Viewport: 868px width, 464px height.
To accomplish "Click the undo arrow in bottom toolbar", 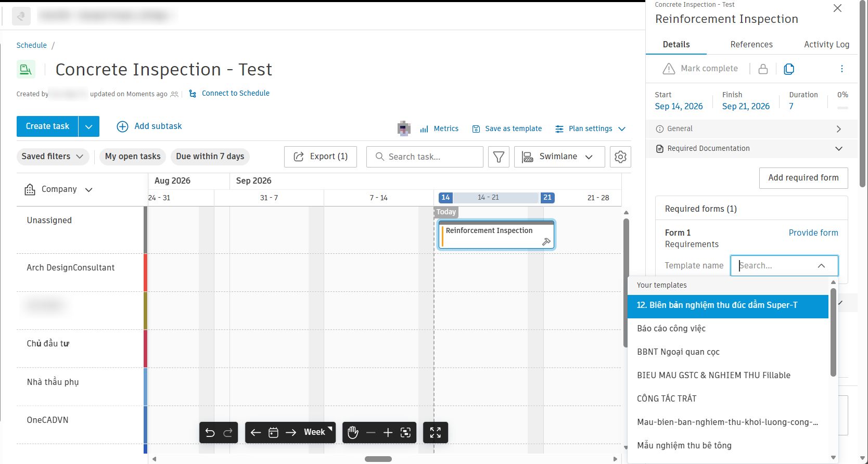I will pos(210,432).
